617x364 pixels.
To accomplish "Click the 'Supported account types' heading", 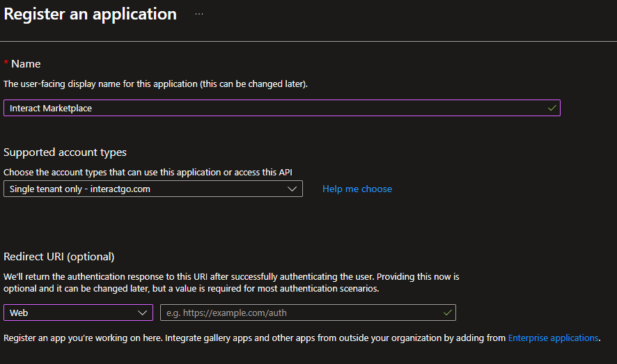I will pos(65,152).
